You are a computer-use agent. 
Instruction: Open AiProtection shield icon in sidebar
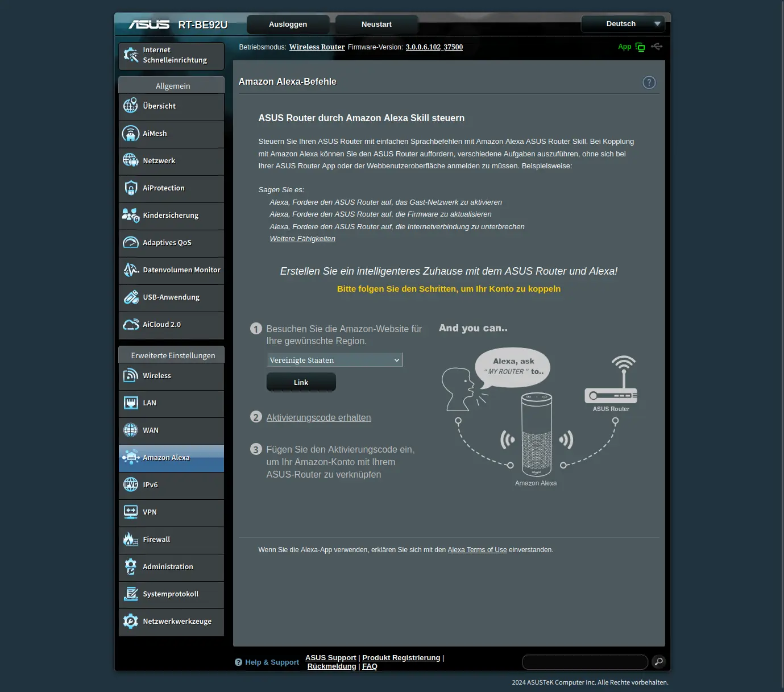point(131,188)
